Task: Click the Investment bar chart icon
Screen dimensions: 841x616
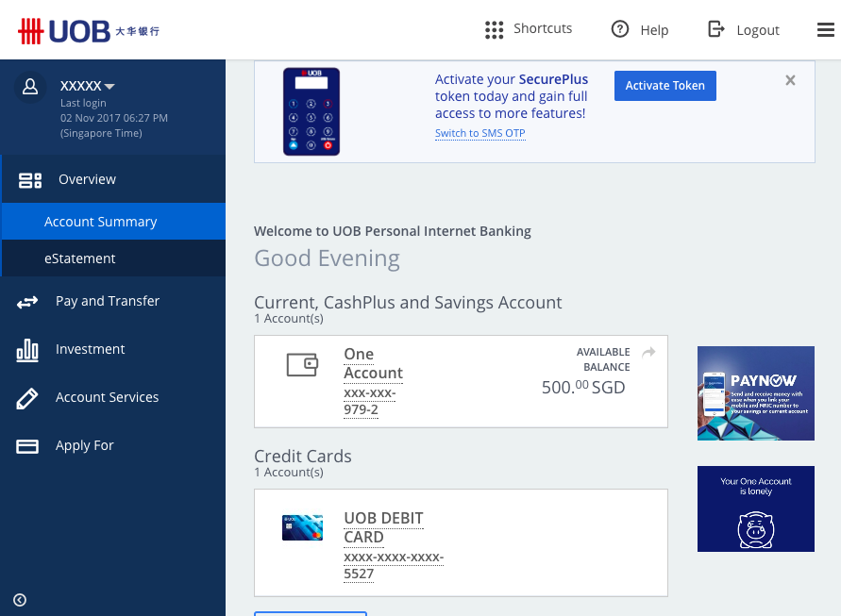Action: click(27, 351)
